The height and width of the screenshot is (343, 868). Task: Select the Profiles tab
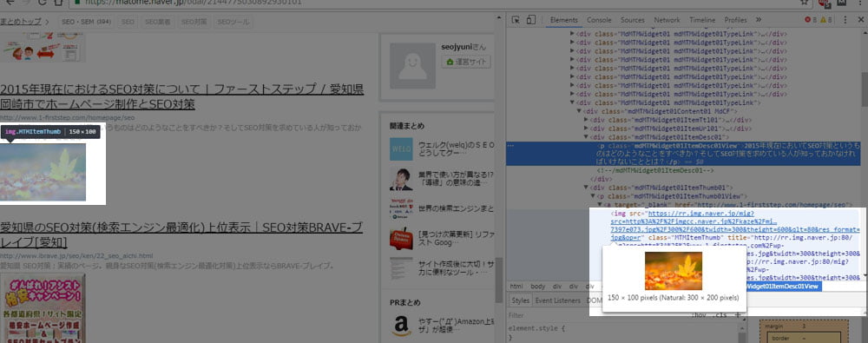(736, 20)
